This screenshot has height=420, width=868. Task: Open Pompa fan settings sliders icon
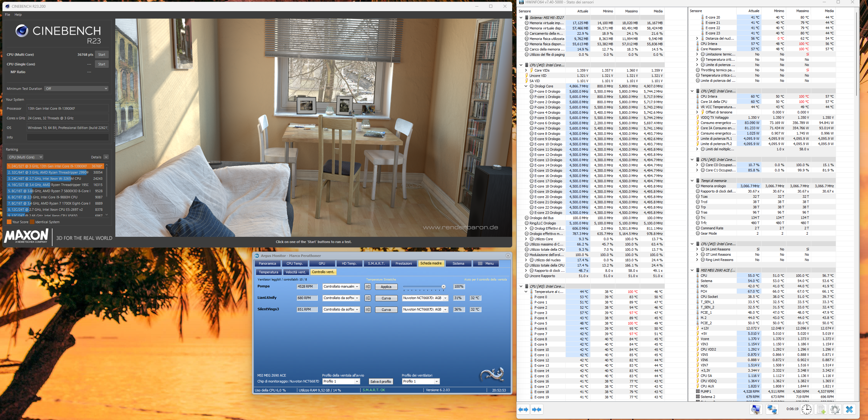(x=368, y=287)
